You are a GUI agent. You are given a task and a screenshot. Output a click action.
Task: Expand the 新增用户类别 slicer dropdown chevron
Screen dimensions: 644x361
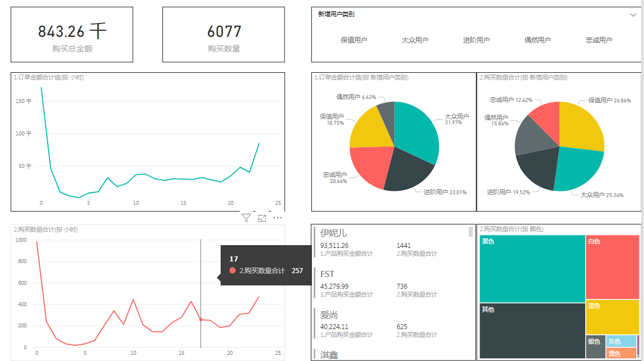coord(633,15)
